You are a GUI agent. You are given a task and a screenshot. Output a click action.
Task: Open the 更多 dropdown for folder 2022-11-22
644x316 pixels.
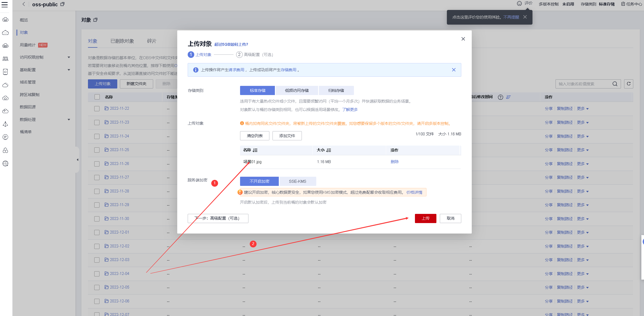pos(583,108)
